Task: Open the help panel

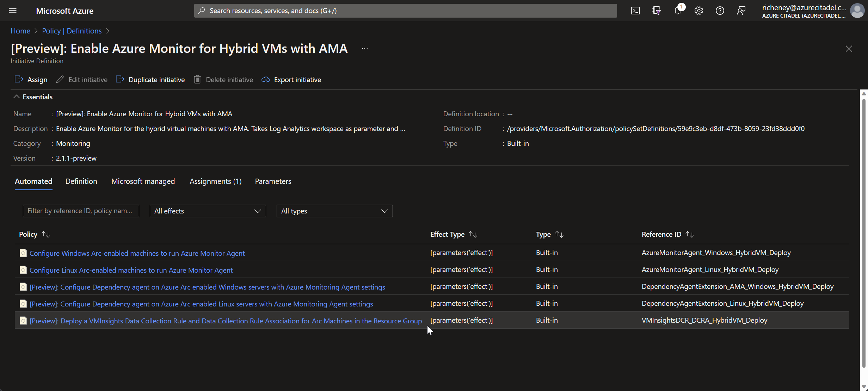Action: click(x=720, y=11)
